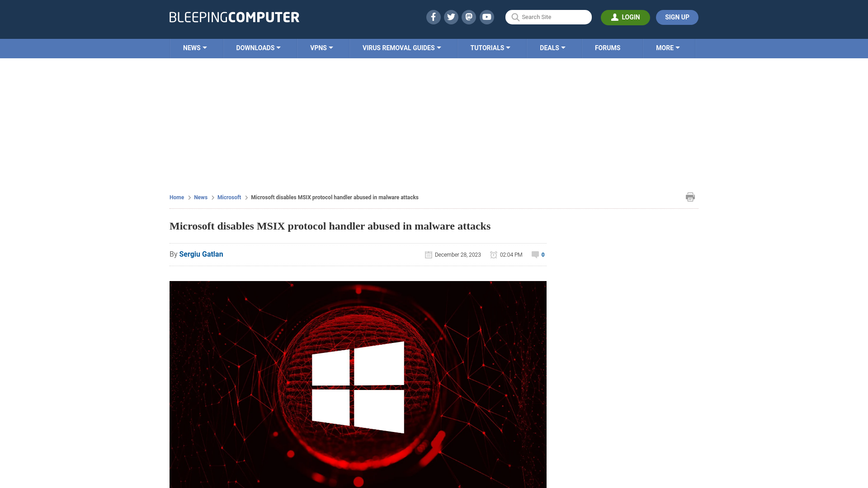Click the comments count icon
868x488 pixels.
click(534, 254)
